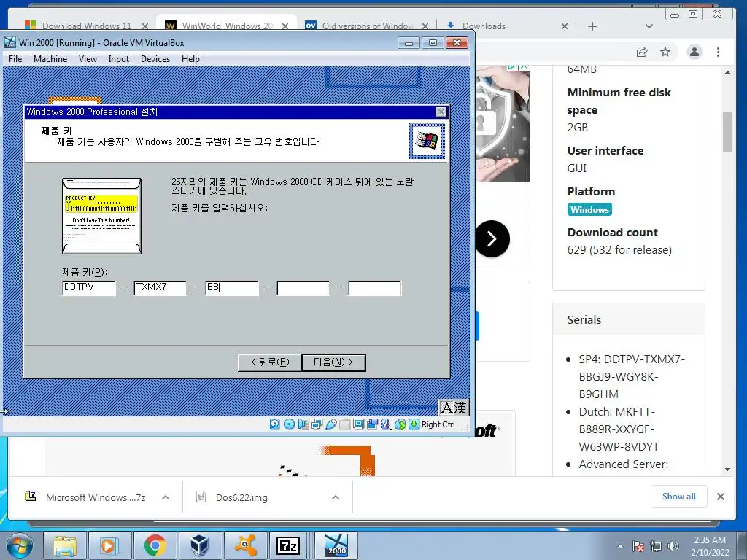This screenshot has width=747, height=560.
Task: Click the volume icon in system tray
Action: 673,546
